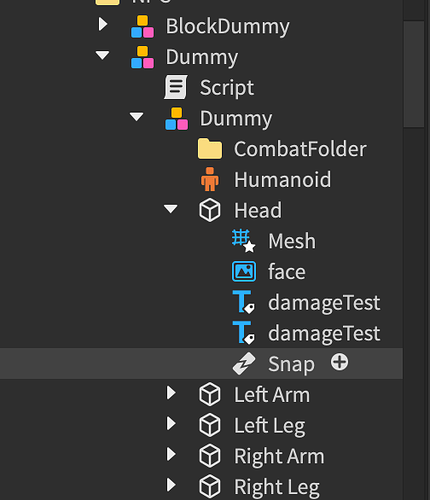Screen dimensions: 430x500
Task: Collapse the outer Dummy model
Action: point(102,55)
